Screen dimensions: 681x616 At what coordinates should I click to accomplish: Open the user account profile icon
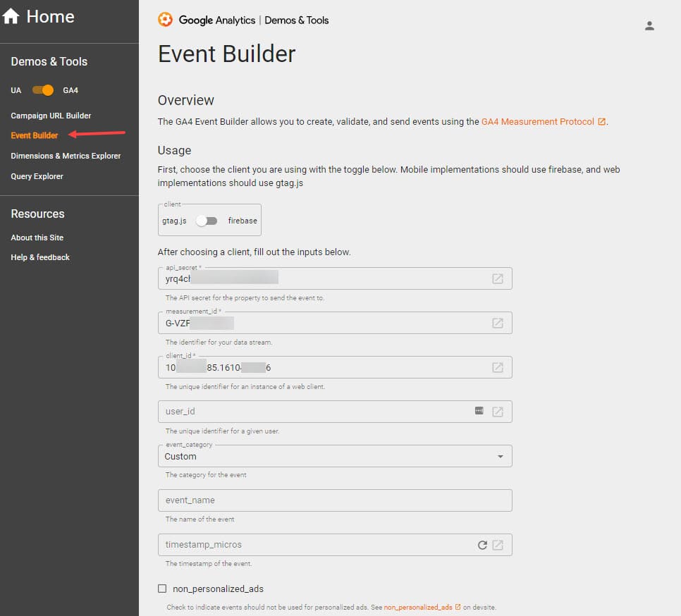649,25
